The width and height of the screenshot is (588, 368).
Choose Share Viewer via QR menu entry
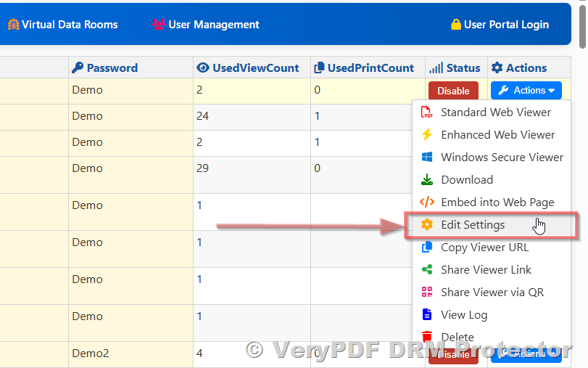pos(492,293)
